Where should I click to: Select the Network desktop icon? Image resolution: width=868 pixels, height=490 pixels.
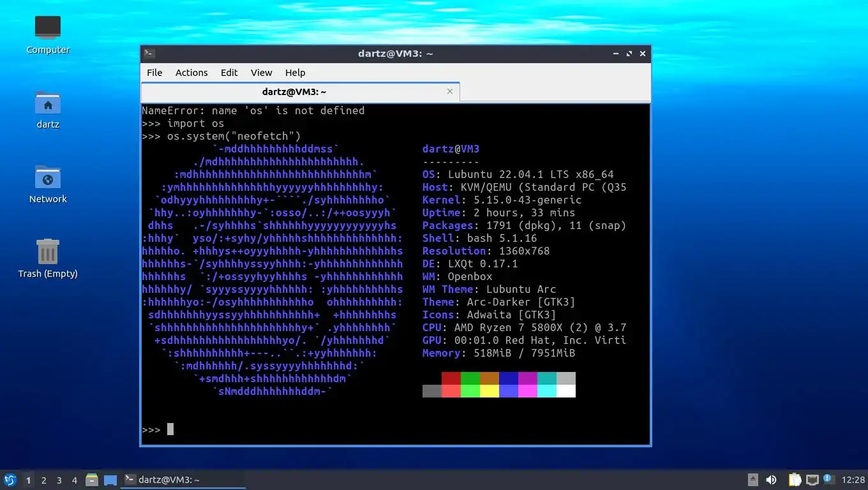[x=48, y=184]
